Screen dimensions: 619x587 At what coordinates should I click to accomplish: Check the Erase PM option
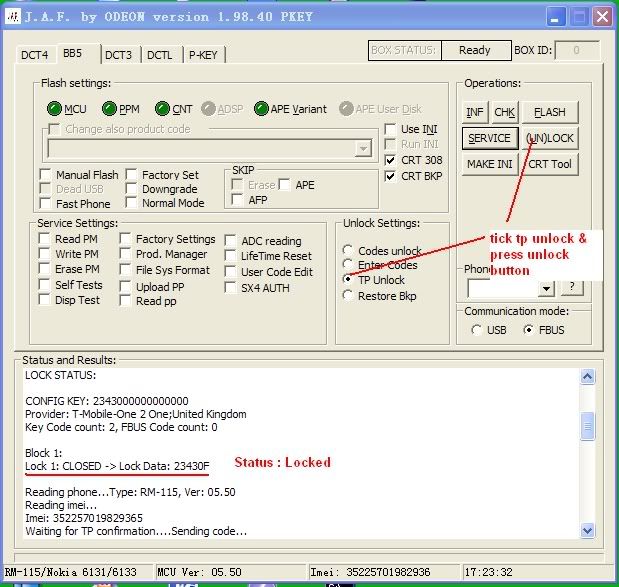[x=44, y=268]
